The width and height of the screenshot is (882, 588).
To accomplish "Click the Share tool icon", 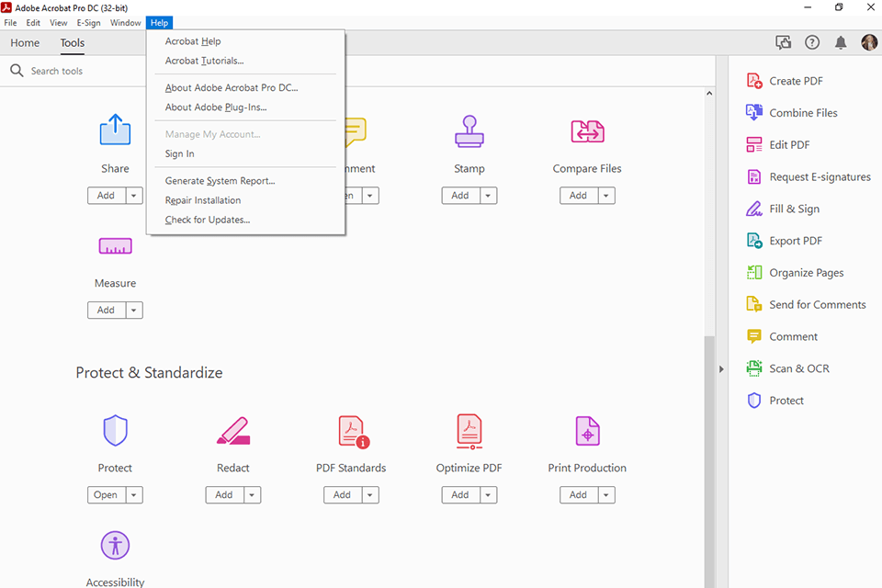I will [115, 130].
